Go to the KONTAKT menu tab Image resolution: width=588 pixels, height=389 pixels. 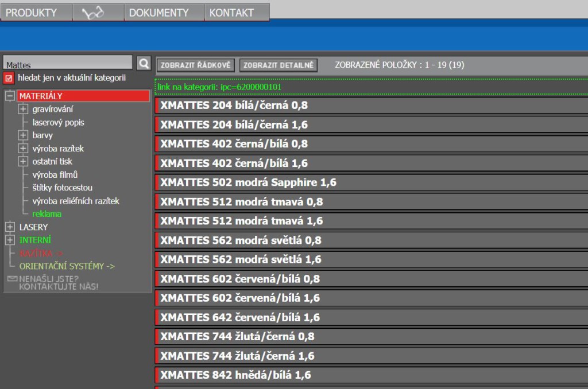click(231, 13)
